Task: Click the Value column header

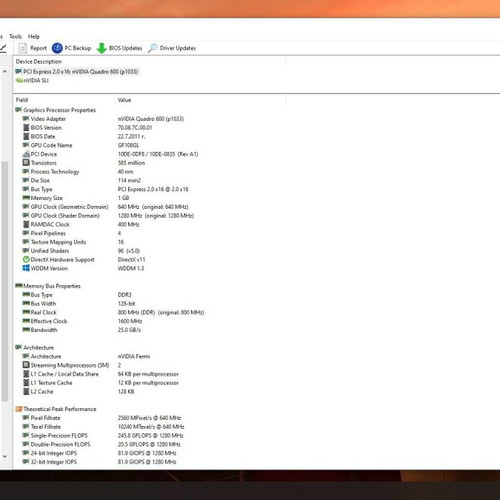Action: (124, 100)
